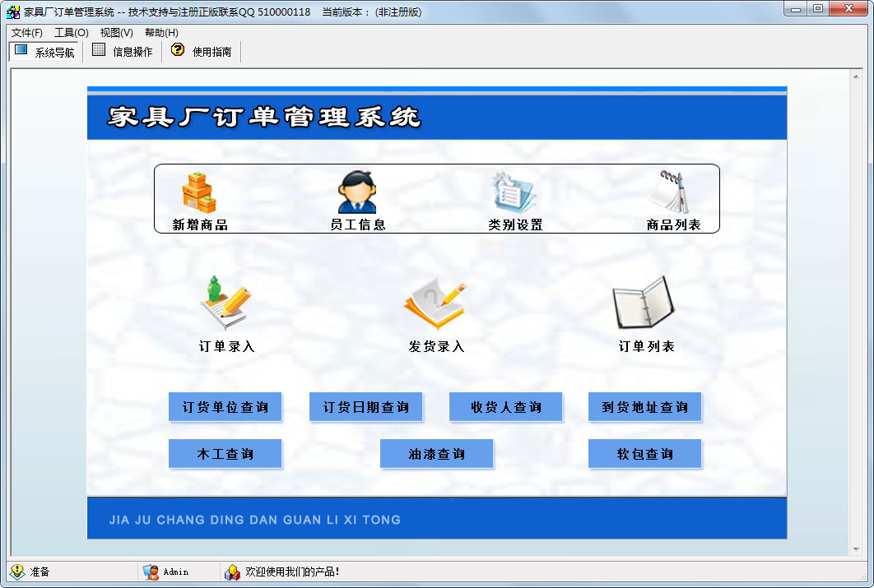Image resolution: width=874 pixels, height=588 pixels.
Task: Switch to the 使用指南 tab label
Action: (212, 52)
